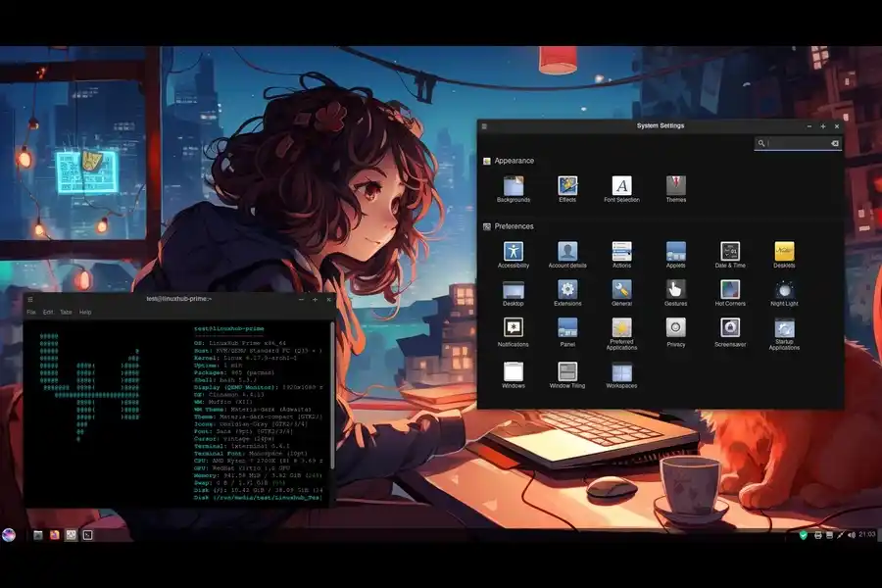Screen dimensions: 882x588
Task: Launch Firefox from the taskbar
Action: click(x=54, y=536)
